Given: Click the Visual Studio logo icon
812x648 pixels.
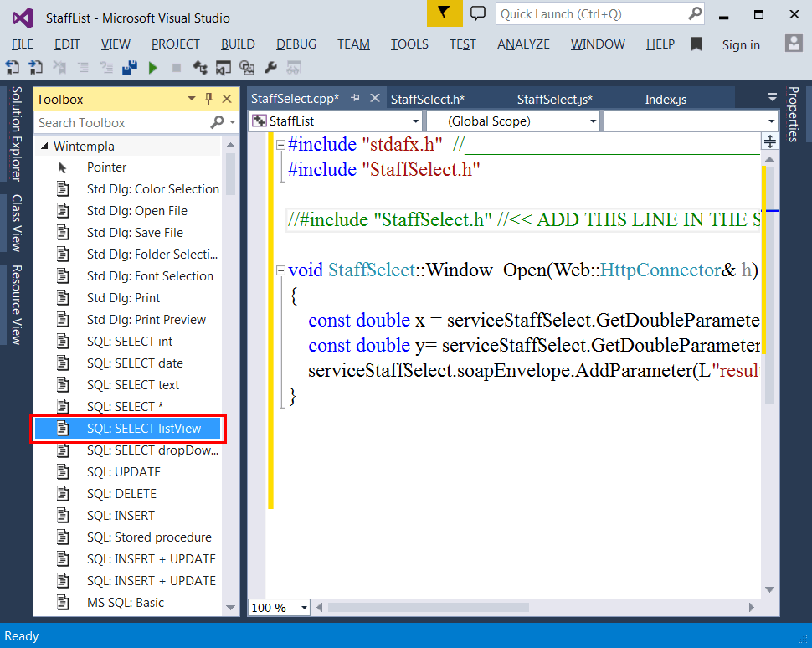Looking at the screenshot, I should coord(23,18).
